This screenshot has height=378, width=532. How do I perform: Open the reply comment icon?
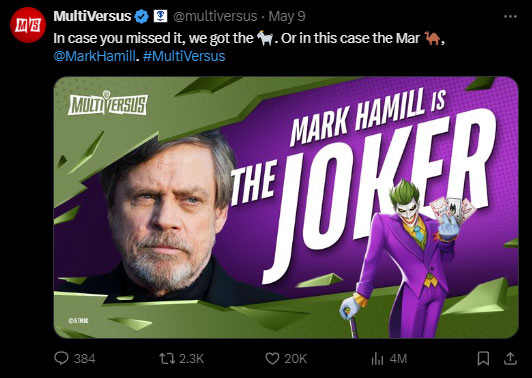click(61, 358)
